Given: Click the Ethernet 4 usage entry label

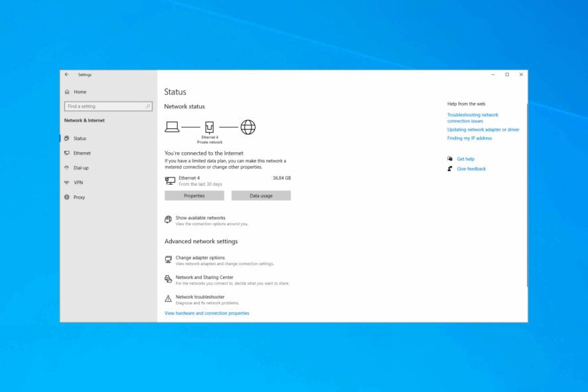Looking at the screenshot, I should click(x=189, y=178).
